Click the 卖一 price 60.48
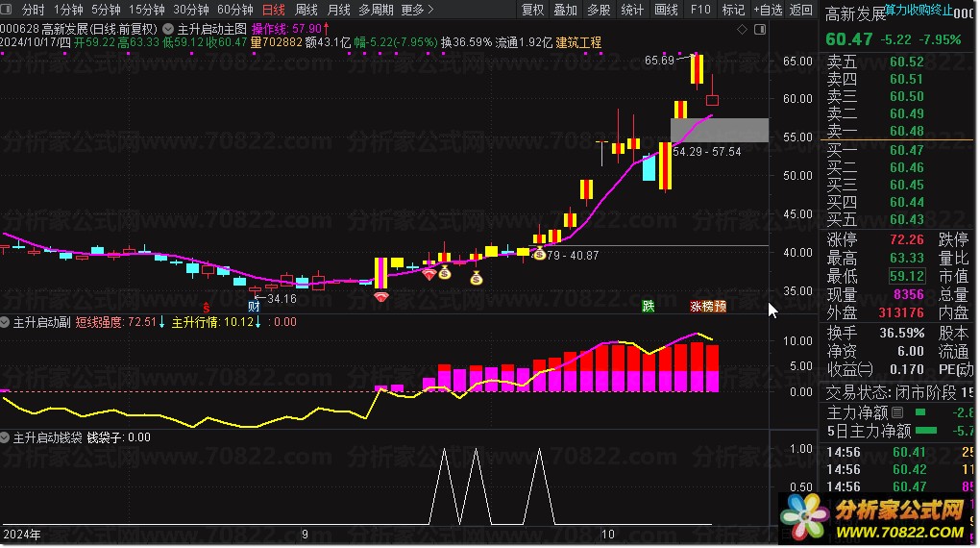This screenshot has width=980, height=548. pos(906,131)
